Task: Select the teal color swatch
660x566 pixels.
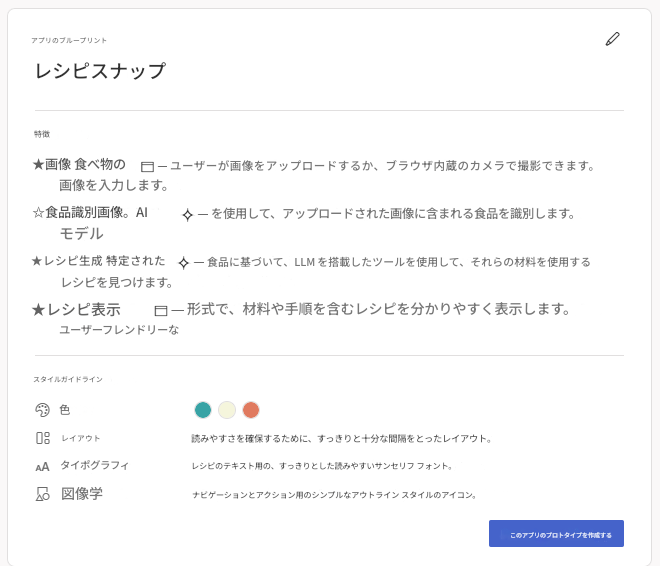Action: (x=203, y=410)
